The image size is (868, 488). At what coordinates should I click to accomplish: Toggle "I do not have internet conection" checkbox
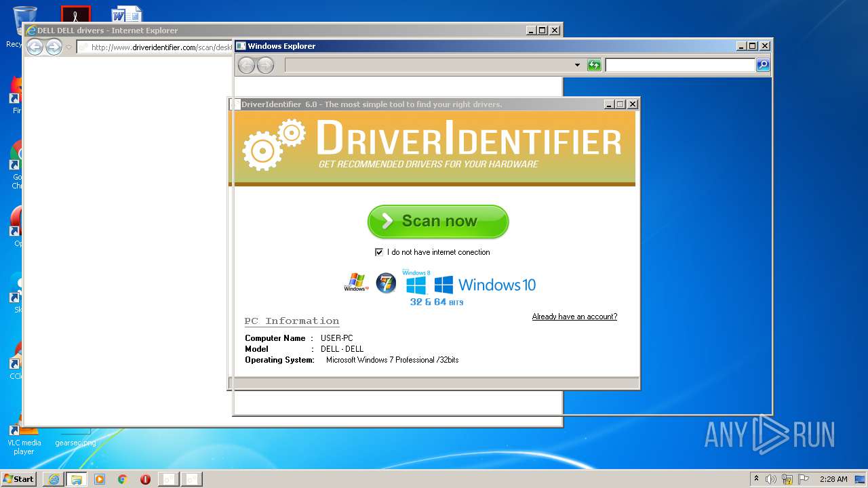tap(379, 252)
